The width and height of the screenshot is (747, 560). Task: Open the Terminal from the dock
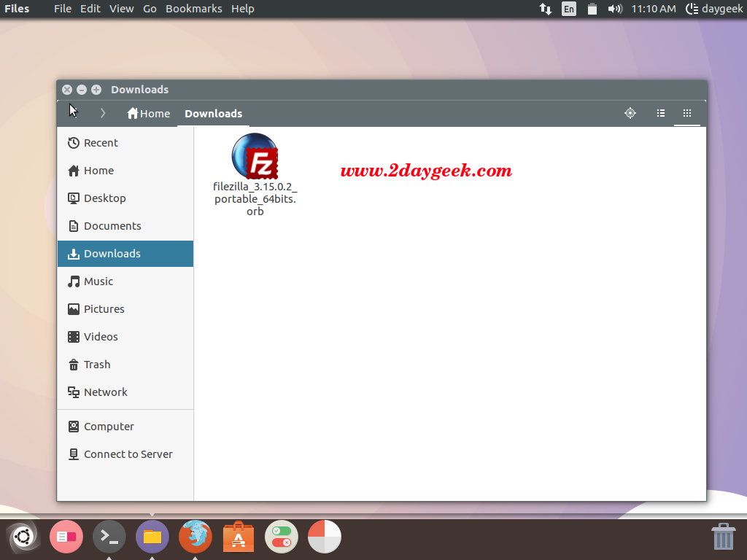tap(109, 537)
